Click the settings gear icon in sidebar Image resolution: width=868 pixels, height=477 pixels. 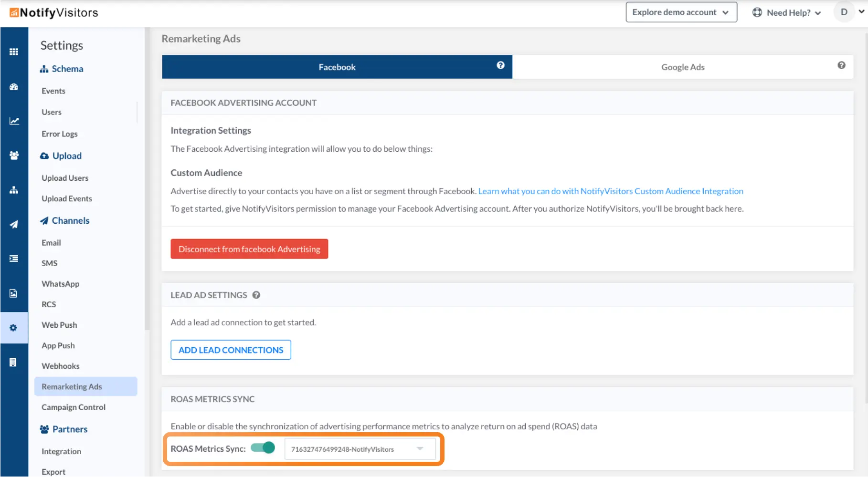(13, 328)
